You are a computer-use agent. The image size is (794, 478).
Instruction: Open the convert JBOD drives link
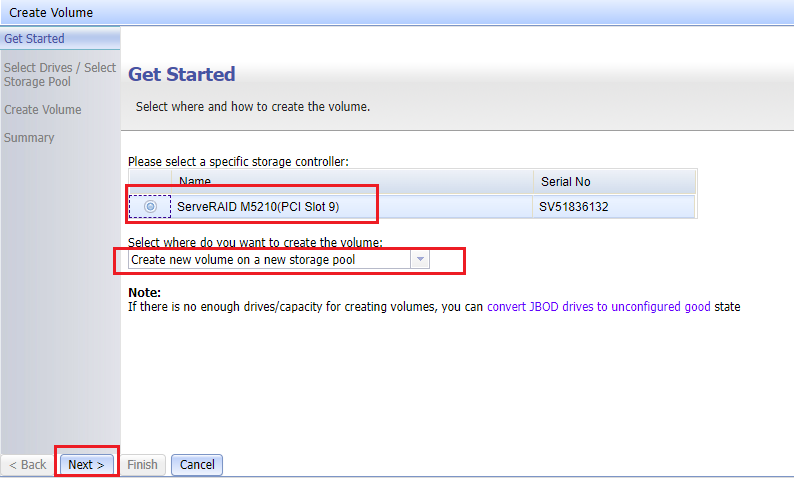coord(598,307)
